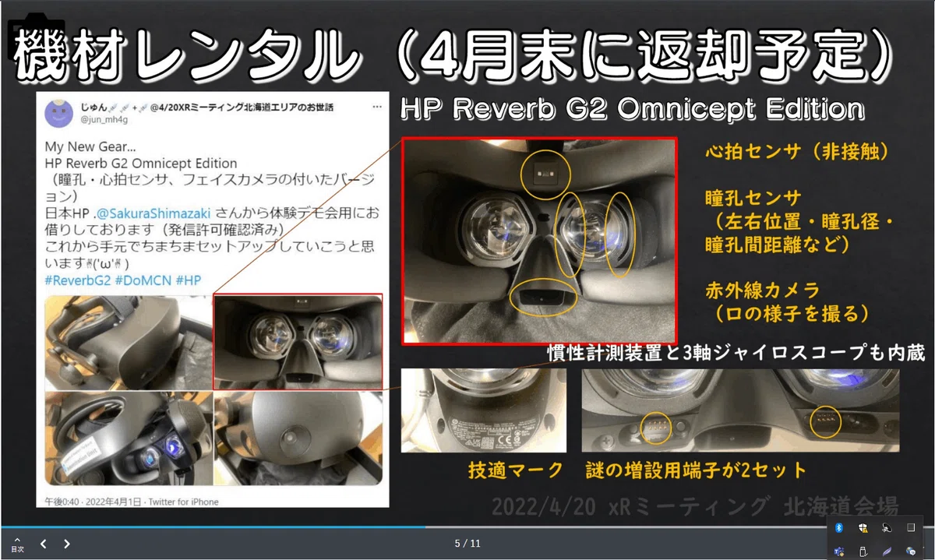Open the bottom-right headset photo in tweet

pos(298,438)
